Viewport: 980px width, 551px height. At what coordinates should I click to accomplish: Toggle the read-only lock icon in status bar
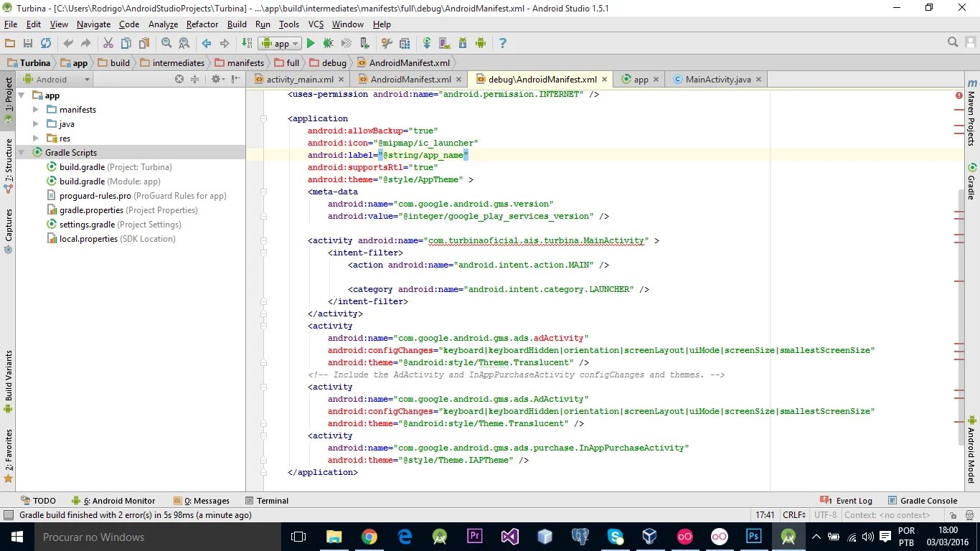pyautogui.click(x=953, y=515)
